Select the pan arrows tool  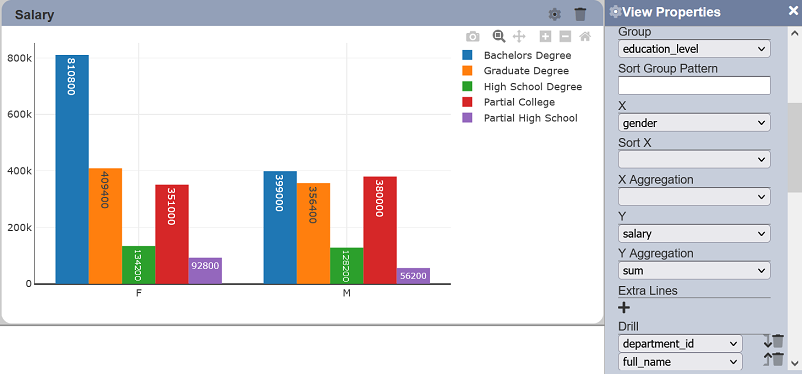click(519, 36)
